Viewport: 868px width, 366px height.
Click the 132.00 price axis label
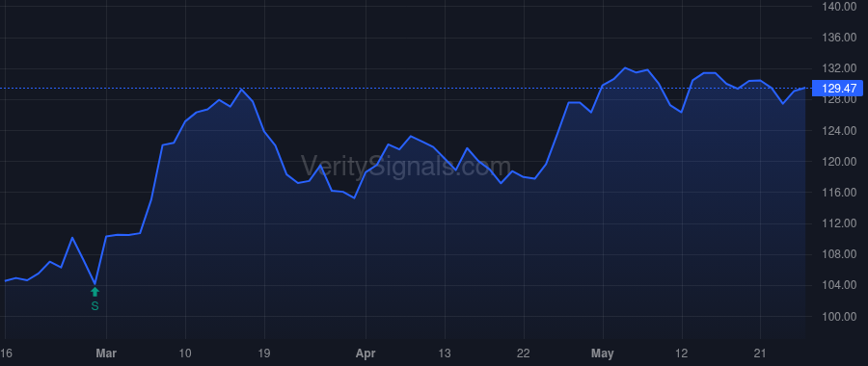[839, 68]
